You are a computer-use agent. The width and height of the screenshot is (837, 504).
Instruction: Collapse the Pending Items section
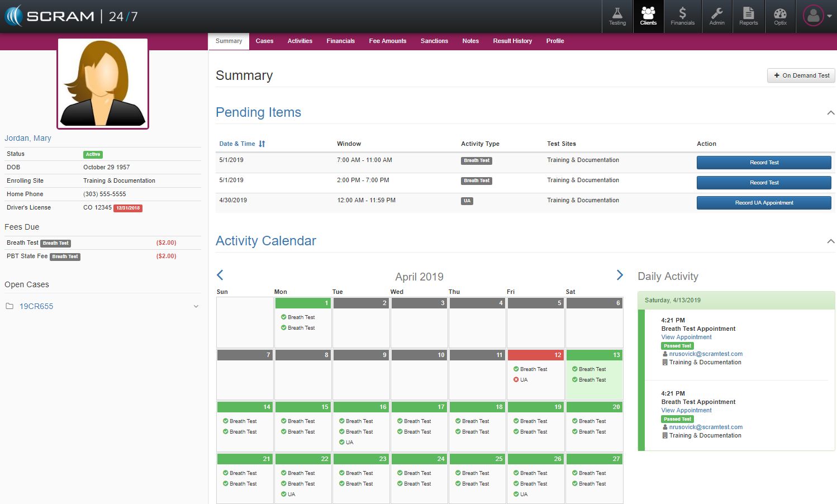click(830, 113)
